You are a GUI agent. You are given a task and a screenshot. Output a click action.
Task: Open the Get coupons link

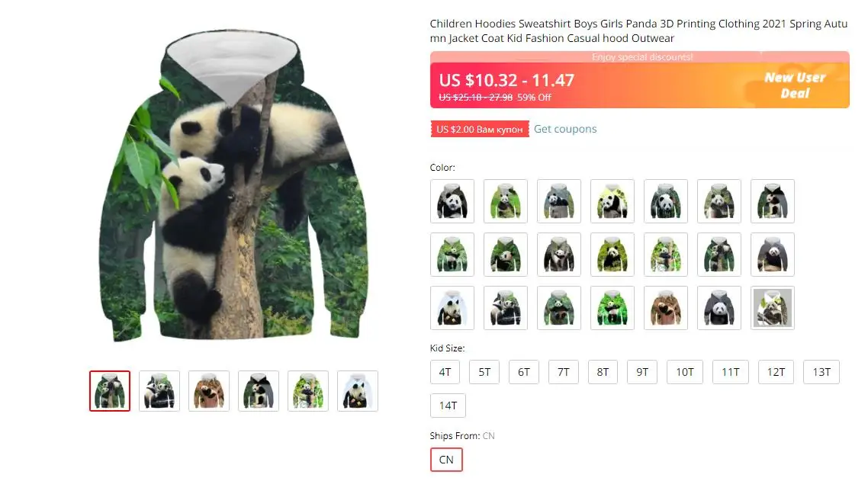565,129
